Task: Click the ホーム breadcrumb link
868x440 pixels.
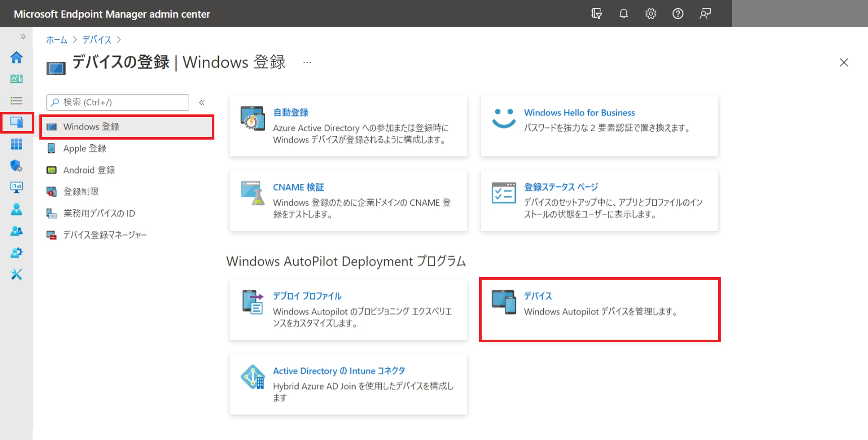Action: (x=56, y=40)
